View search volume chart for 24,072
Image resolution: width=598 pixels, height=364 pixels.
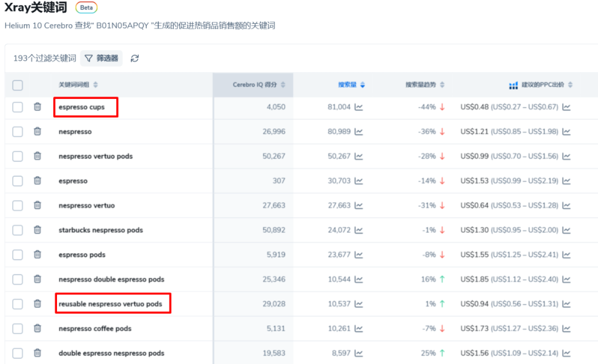pos(358,230)
